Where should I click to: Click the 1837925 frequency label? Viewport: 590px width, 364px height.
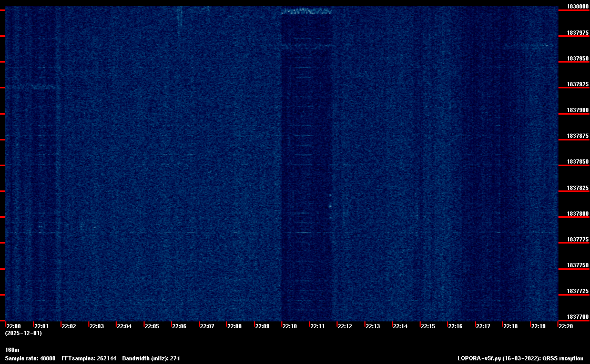point(577,84)
